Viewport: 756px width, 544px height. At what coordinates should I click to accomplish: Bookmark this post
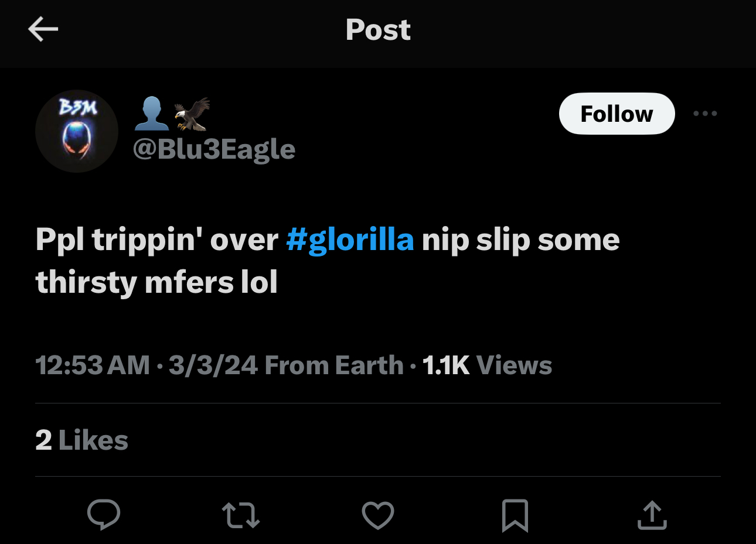click(x=515, y=515)
